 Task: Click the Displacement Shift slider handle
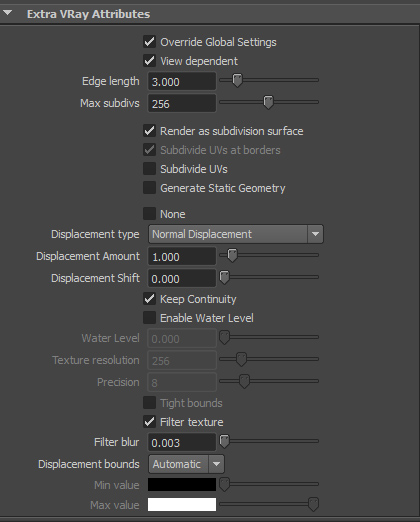point(225,277)
